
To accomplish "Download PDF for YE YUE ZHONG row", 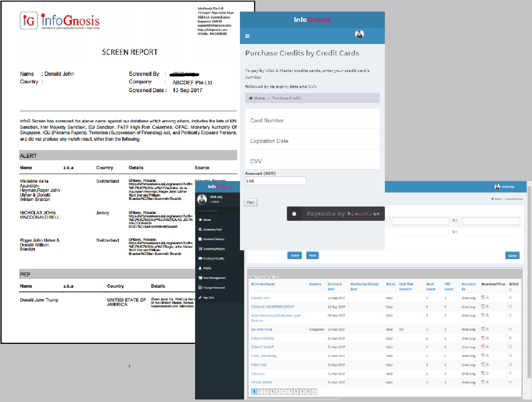I will pos(483,382).
